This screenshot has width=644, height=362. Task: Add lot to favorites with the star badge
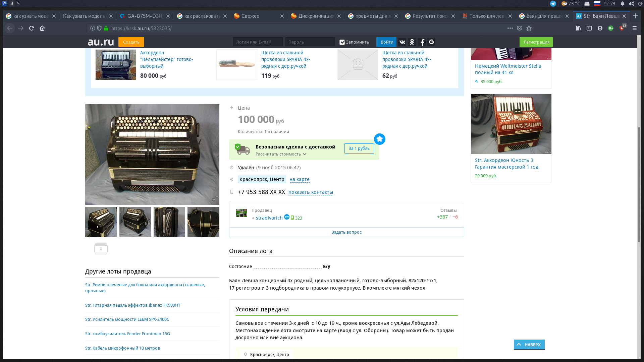pyautogui.click(x=379, y=139)
